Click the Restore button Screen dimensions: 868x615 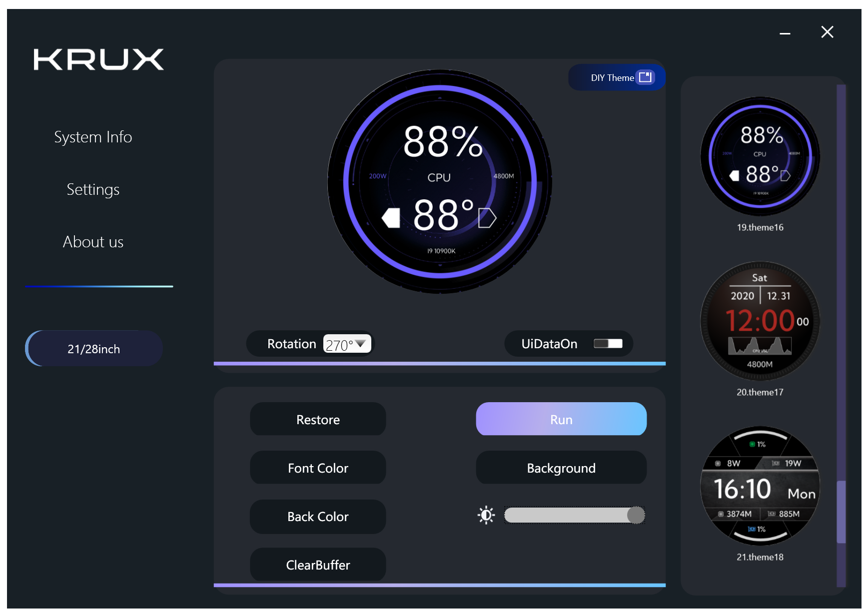pos(318,420)
